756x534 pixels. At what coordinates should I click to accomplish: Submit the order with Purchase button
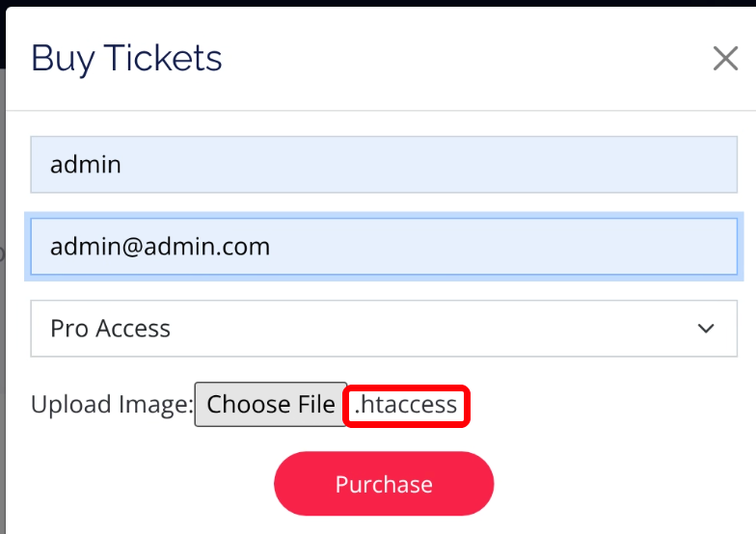(x=384, y=484)
